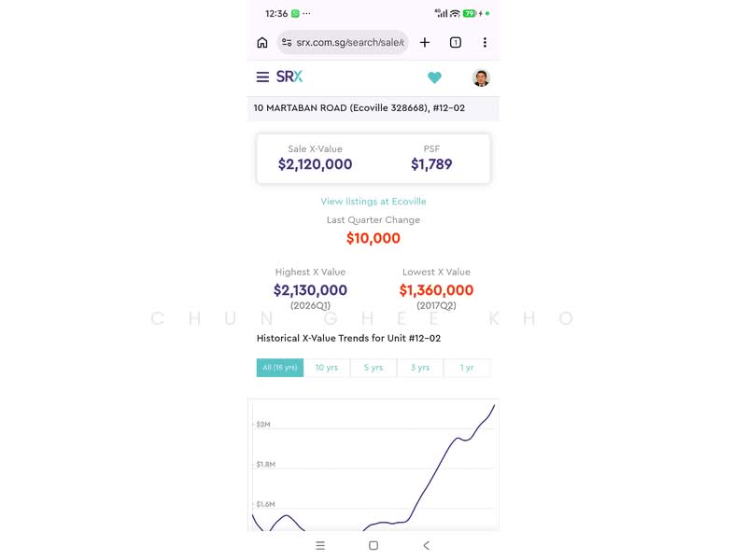Open the user profile avatar
Viewport: 747px width, 560px height.
(481, 77)
